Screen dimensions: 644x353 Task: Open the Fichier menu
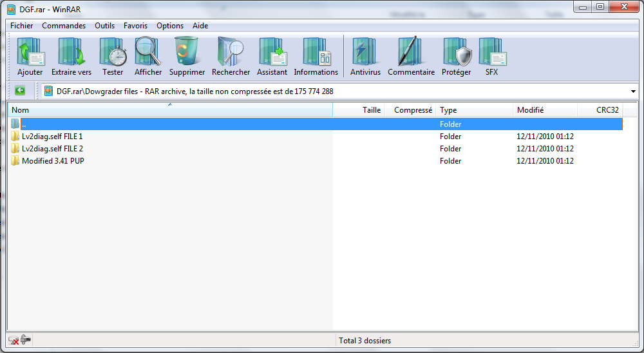pyautogui.click(x=22, y=26)
